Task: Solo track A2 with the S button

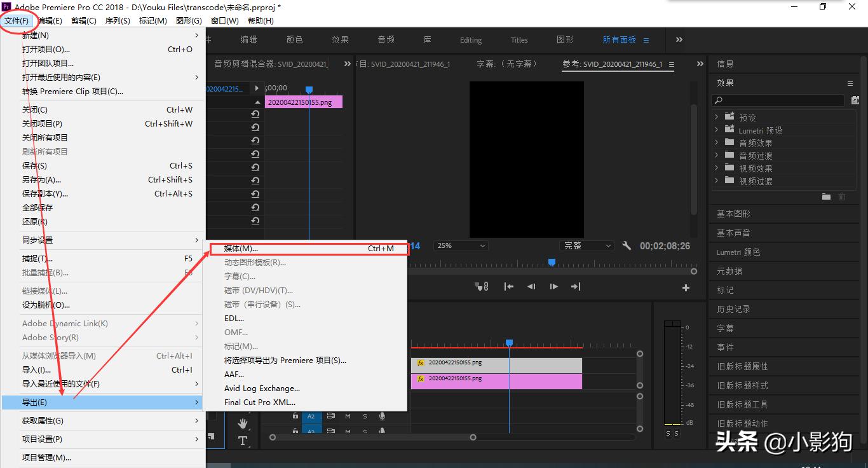Action: [x=365, y=416]
